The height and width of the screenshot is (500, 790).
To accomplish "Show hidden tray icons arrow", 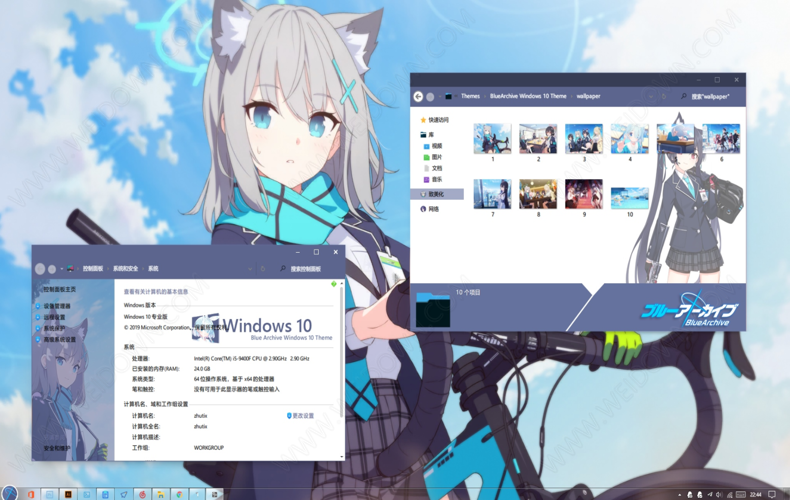I will 679,495.
